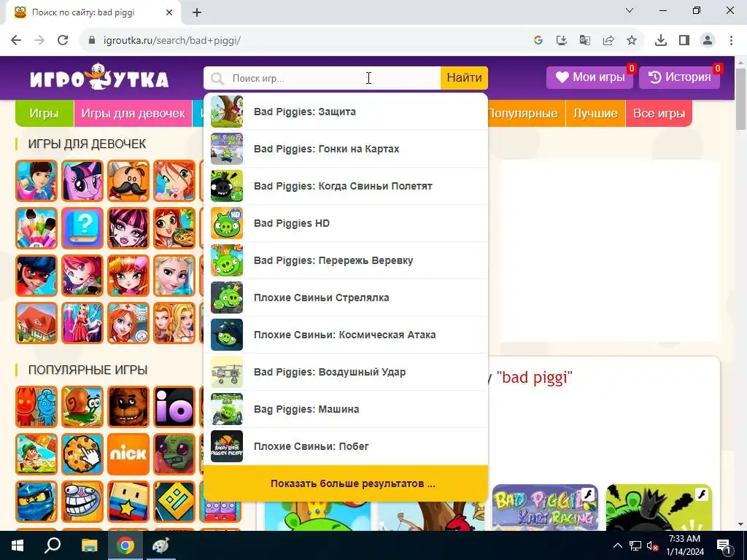This screenshot has width=747, height=560.
Task: Go to Игроутка home via logo
Action: (99, 77)
